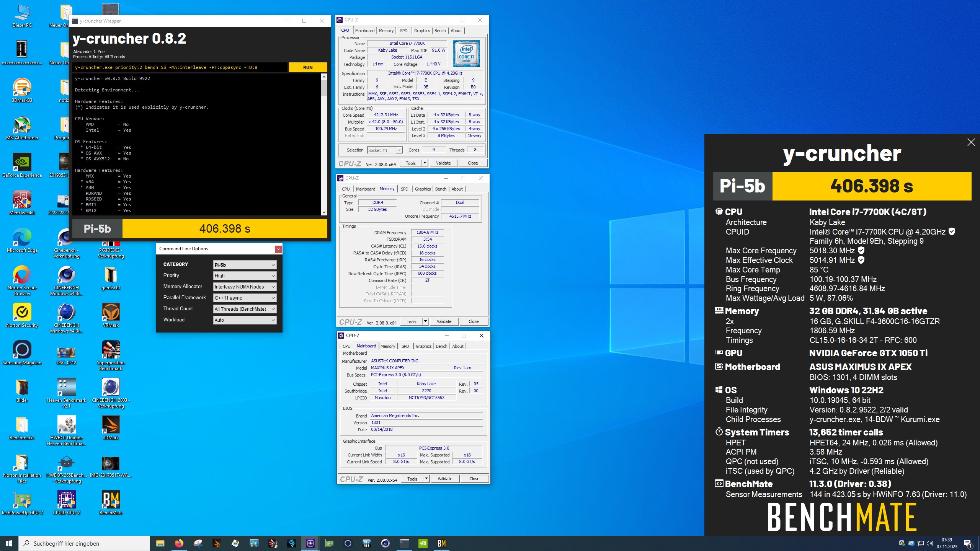The width and height of the screenshot is (980, 551).
Task: Expand Tools arrow in Memory CPU-Z window
Action: pos(425,321)
